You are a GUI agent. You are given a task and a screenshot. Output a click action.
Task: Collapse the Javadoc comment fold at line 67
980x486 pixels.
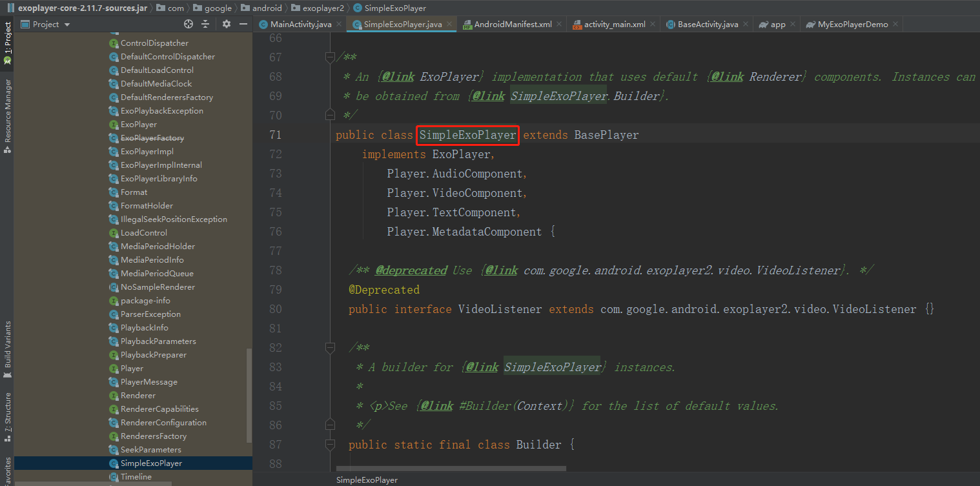point(330,57)
